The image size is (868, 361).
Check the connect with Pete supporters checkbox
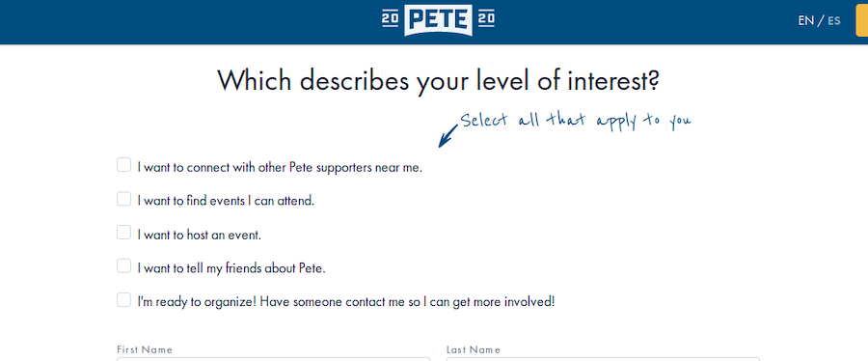[124, 165]
